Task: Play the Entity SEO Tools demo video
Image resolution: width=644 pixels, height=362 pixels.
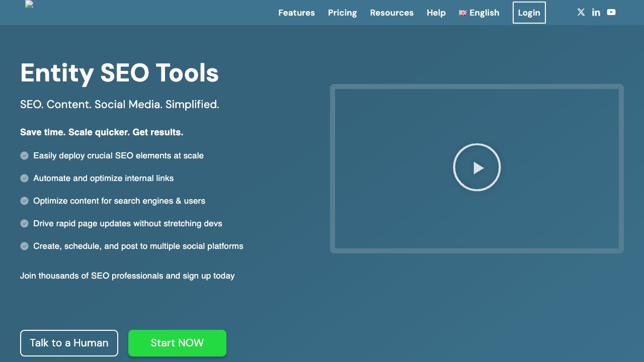Action: [x=476, y=167]
